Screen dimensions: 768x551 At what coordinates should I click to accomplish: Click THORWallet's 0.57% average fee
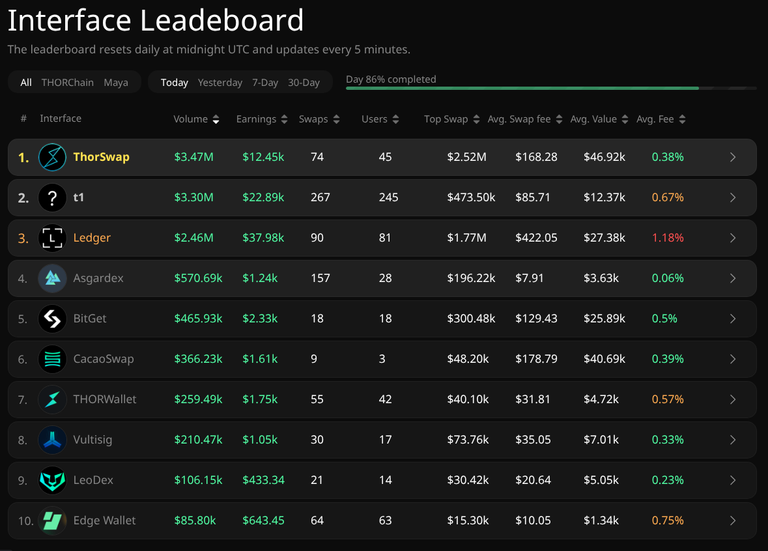click(x=668, y=400)
